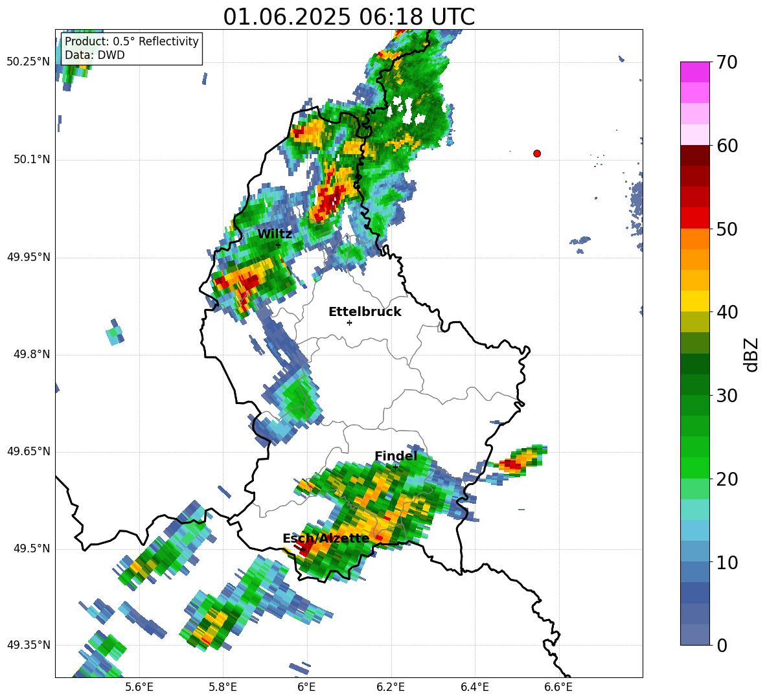The height and width of the screenshot is (700, 767).
Task: Click the colorbar 30 tick label
Action: (727, 396)
